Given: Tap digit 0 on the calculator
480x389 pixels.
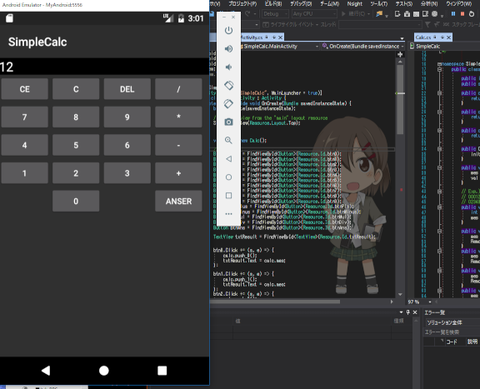Looking at the screenshot, I should [76, 201].
